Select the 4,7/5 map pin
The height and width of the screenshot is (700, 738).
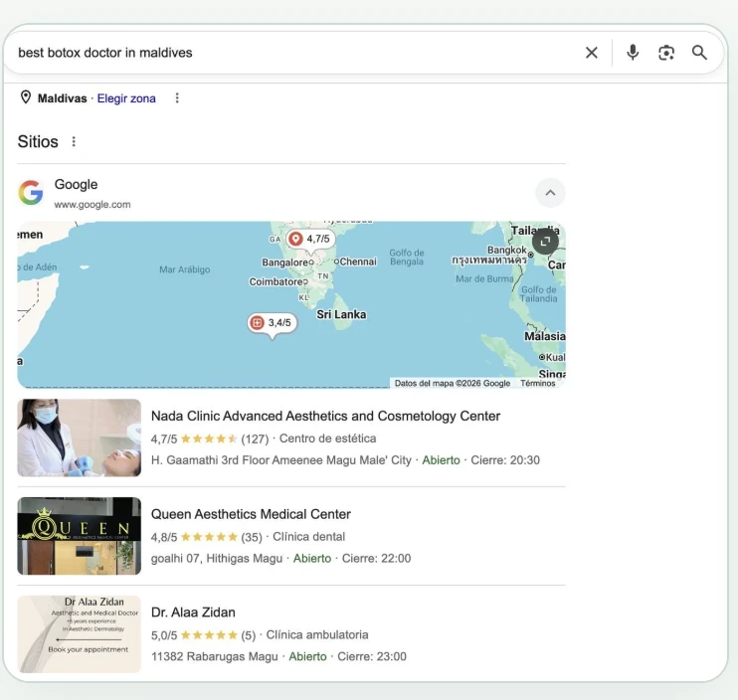coord(310,239)
